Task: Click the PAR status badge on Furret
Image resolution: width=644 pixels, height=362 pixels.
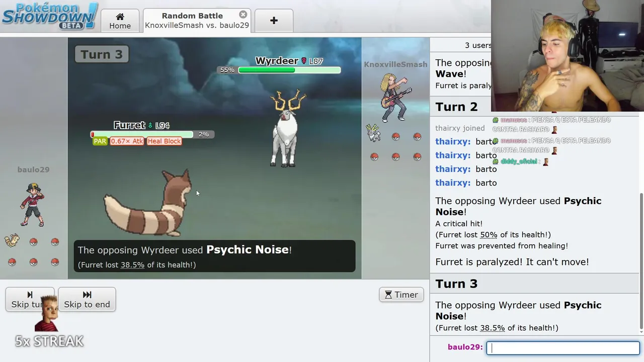Action: coord(100,141)
